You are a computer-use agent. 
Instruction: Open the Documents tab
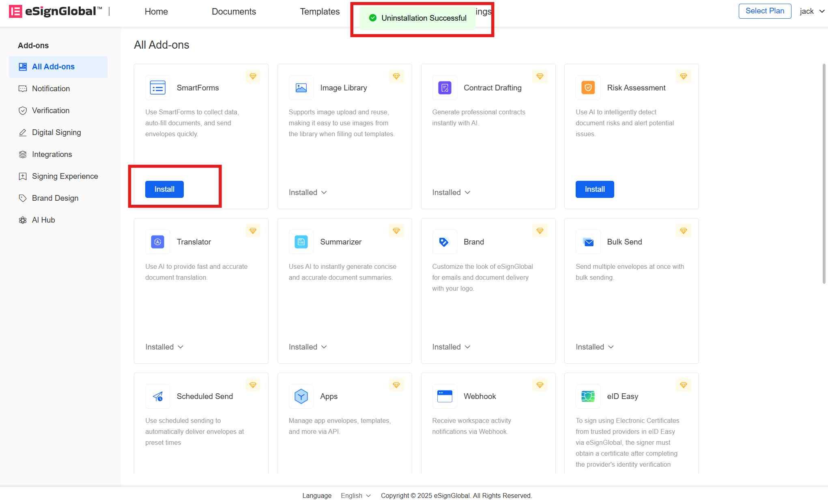coord(234,11)
